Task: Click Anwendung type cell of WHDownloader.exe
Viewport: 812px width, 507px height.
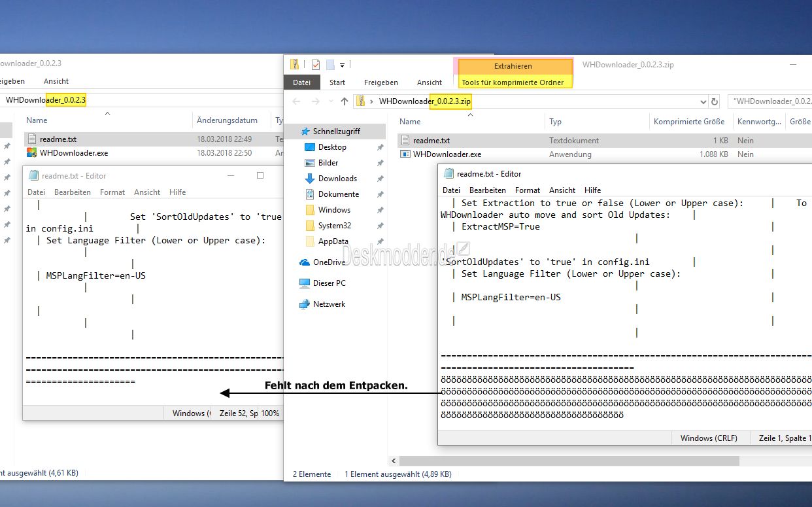Action: tap(570, 155)
